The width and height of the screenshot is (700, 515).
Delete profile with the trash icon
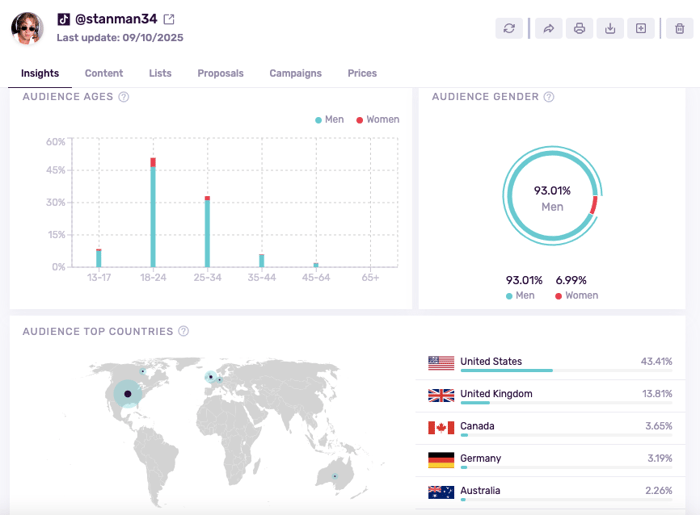tap(680, 28)
